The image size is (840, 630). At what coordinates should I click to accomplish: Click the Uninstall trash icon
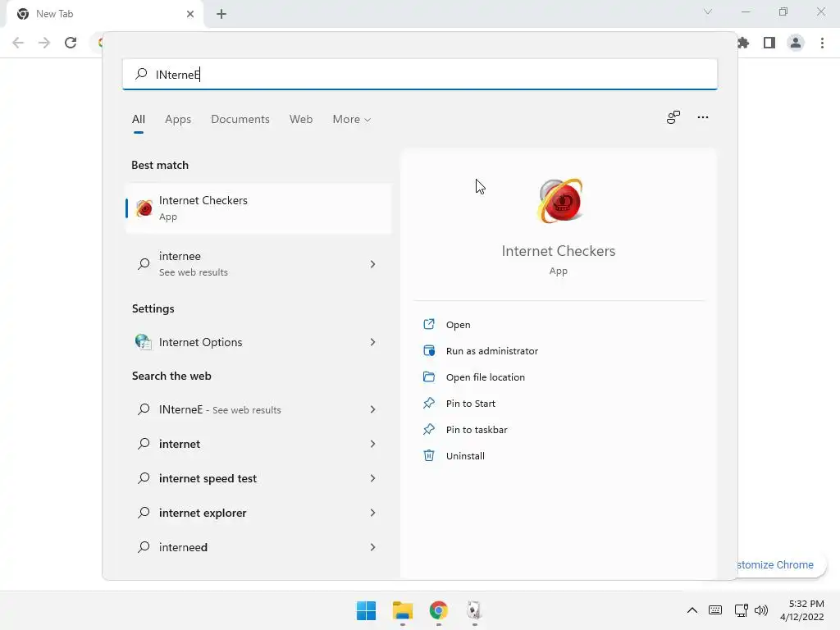429,455
